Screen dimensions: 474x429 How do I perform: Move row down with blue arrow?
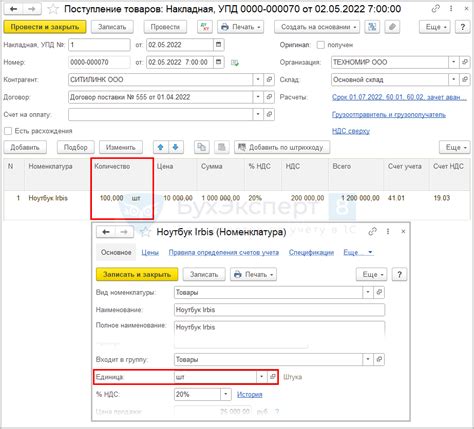[x=176, y=147]
